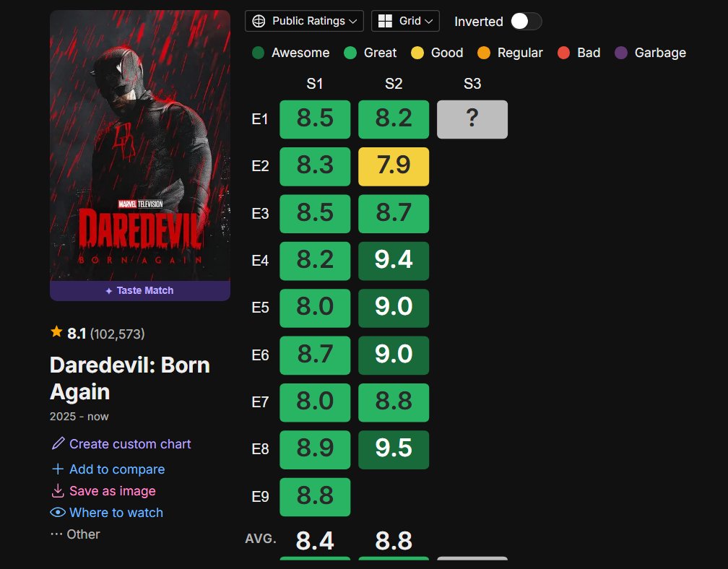Open the Grid view dropdown
This screenshot has width=728, height=569.
[405, 21]
